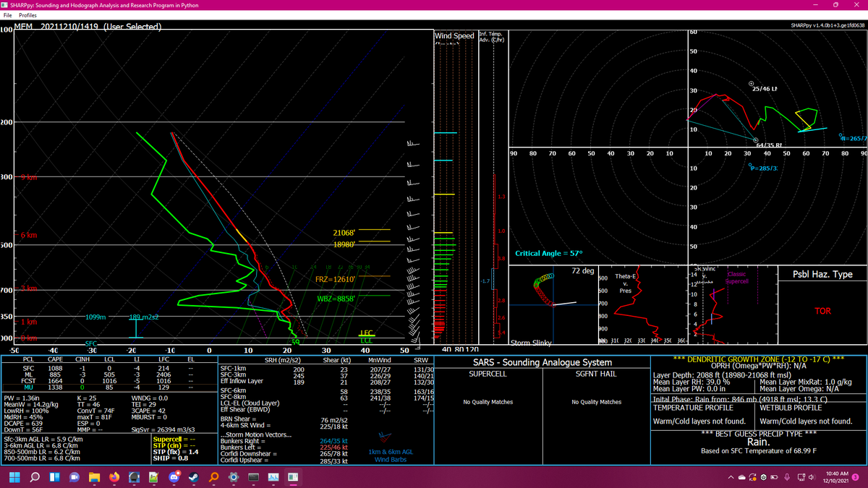This screenshot has width=868, height=488.
Task: Open the clock showing 10:40 AM
Action: click(x=835, y=477)
